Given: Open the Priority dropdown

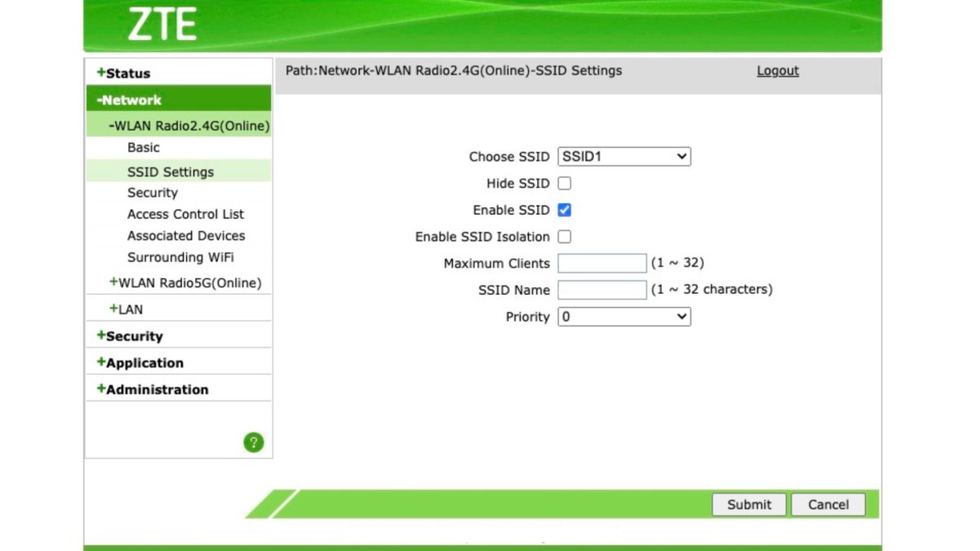Looking at the screenshot, I should pos(624,317).
